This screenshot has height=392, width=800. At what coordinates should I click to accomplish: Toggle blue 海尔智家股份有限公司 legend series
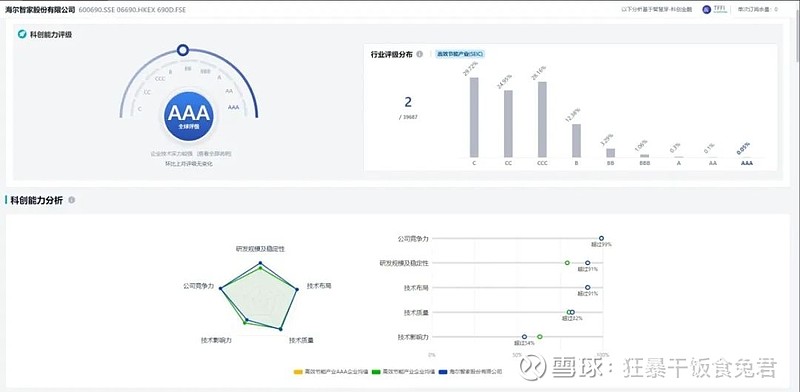coord(470,372)
